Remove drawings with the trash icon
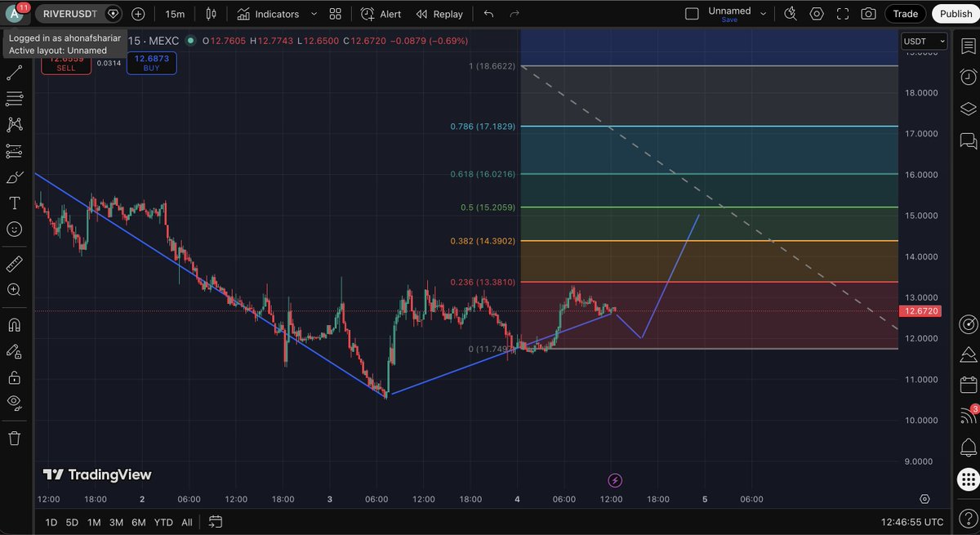The image size is (980, 535). pos(14,439)
